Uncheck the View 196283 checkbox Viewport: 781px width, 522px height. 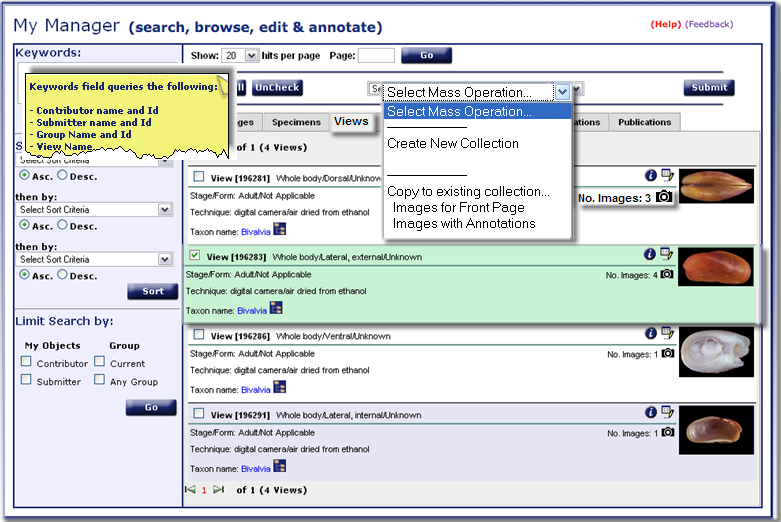pyautogui.click(x=196, y=255)
